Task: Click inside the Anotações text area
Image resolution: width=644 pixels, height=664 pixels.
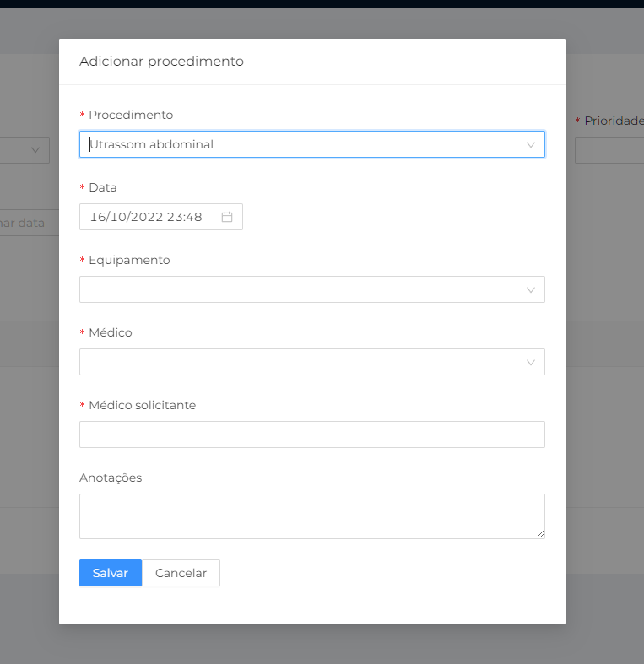Action: 311,516
